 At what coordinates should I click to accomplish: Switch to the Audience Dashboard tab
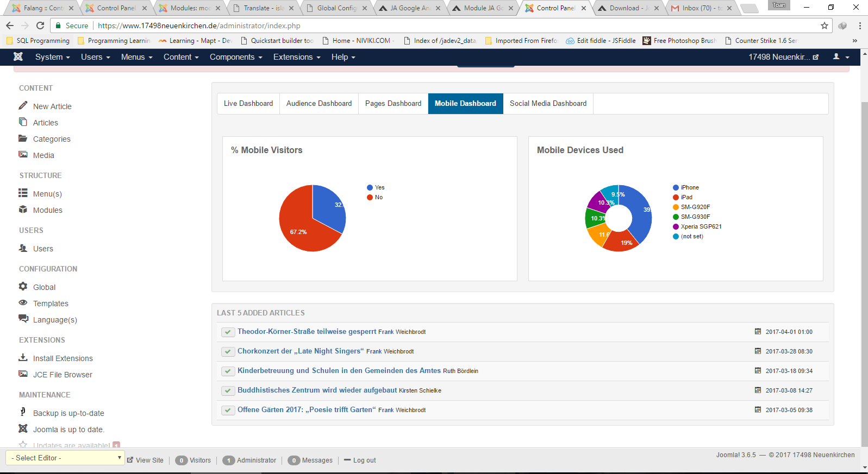pos(319,103)
